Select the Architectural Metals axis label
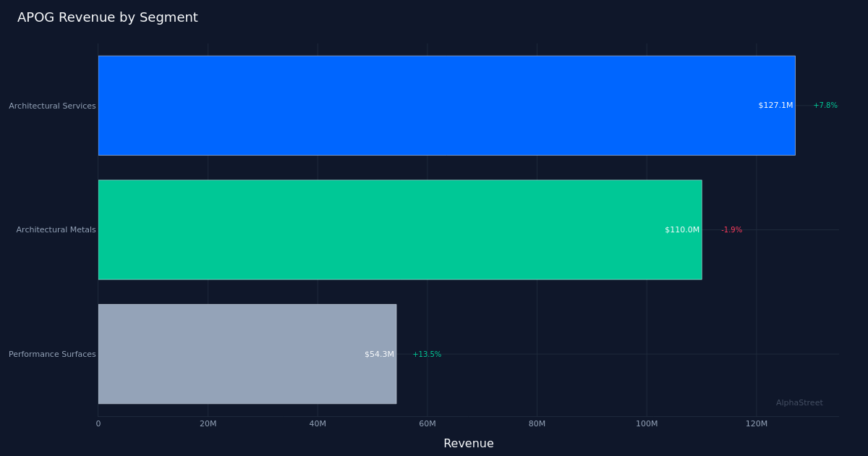The height and width of the screenshot is (456, 868). [x=56, y=230]
